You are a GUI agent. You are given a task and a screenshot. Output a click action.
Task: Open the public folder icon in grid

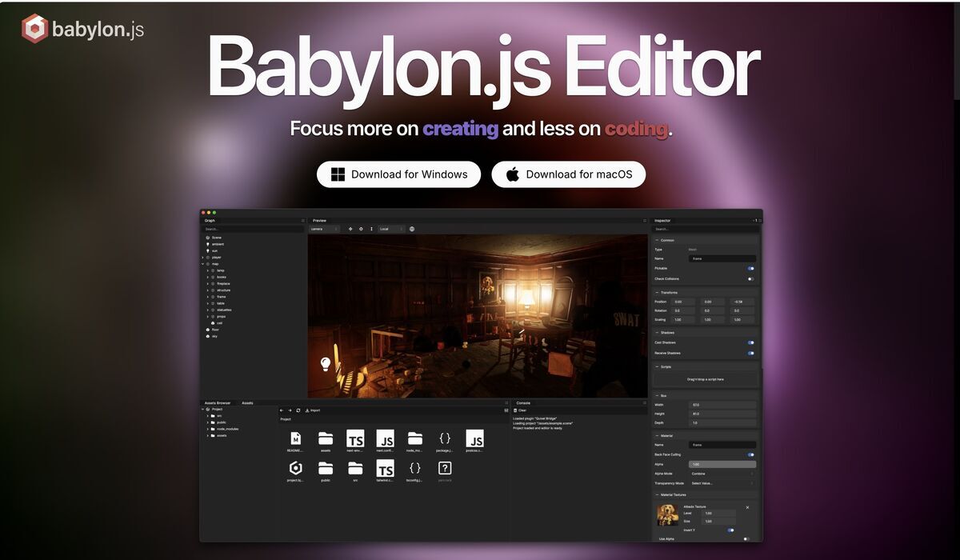(326, 468)
